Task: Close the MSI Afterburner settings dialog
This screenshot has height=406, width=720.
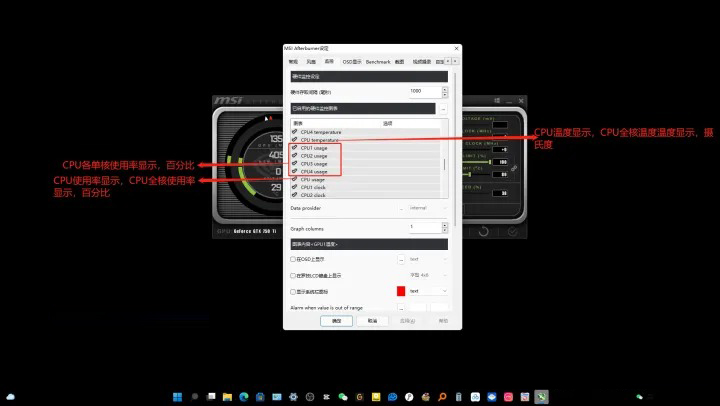Action: 456,48
